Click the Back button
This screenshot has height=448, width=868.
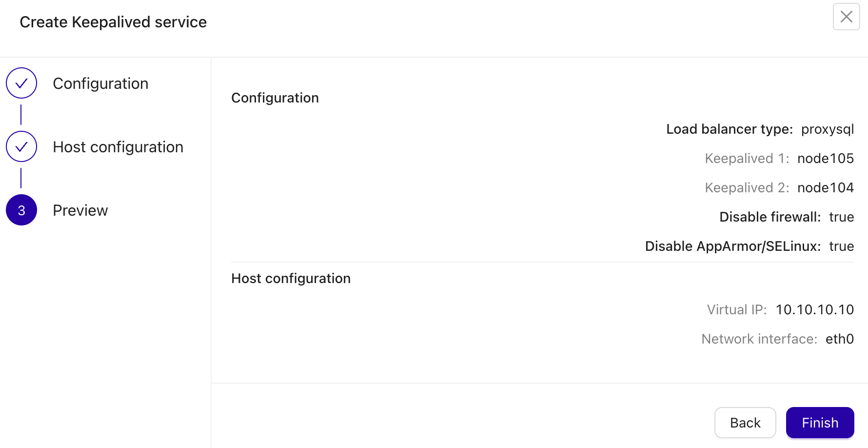point(745,423)
